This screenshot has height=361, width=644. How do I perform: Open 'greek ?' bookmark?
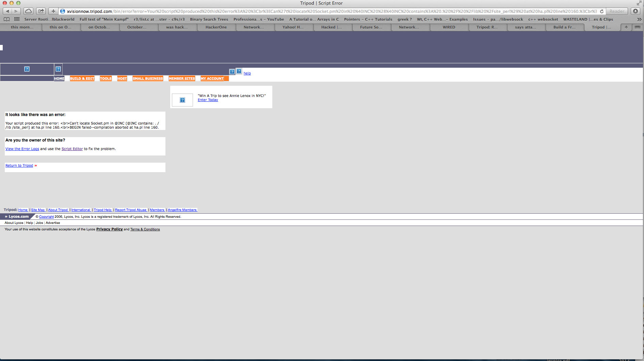click(404, 19)
